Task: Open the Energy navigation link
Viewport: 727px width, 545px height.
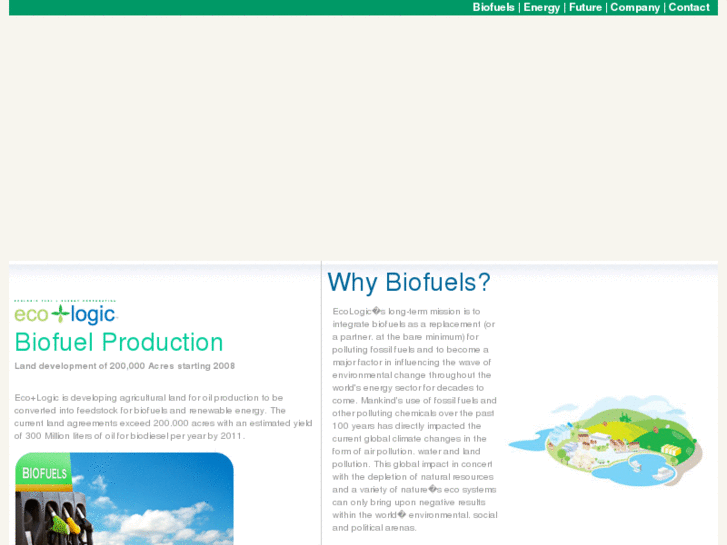Action: click(542, 7)
